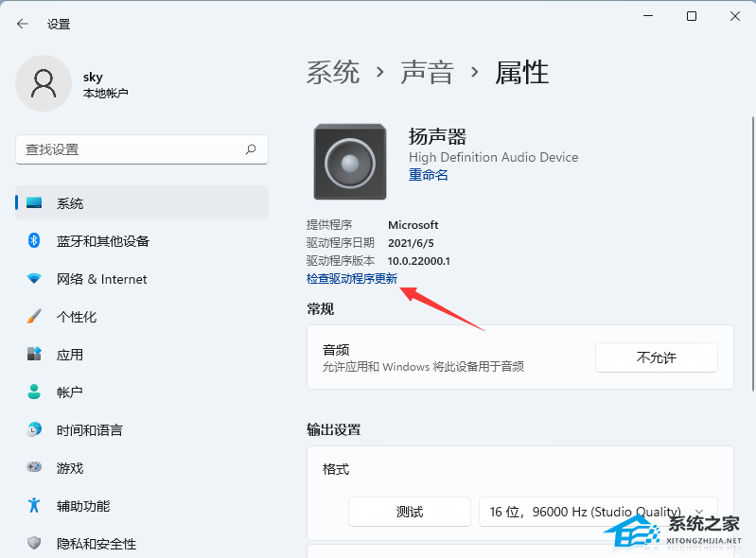Click 系统 in the breadcrumb

333,73
